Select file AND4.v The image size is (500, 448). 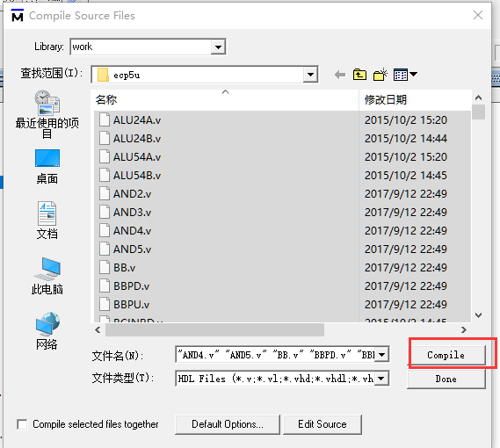pos(133,231)
